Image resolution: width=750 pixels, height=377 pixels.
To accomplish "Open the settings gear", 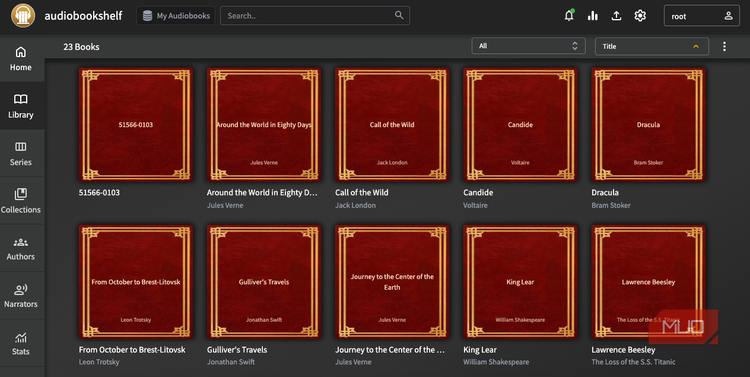I will (640, 16).
